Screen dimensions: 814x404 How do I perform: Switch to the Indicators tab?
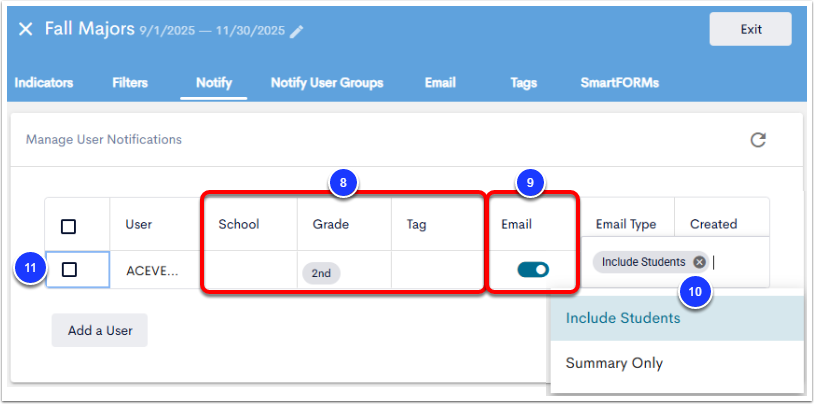pos(44,83)
